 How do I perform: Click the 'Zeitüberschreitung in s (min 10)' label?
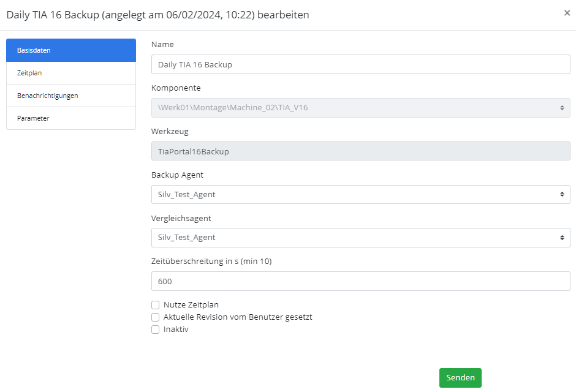point(211,262)
